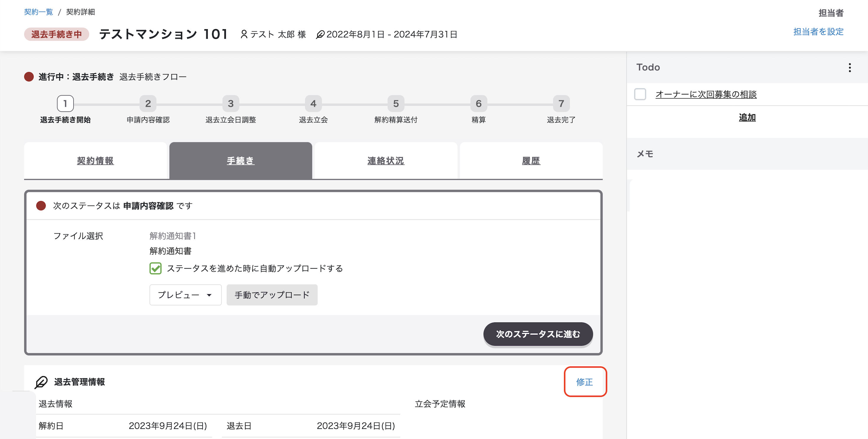Click the Todo panel heading
Viewport: 868px width, 439px height.
[648, 67]
